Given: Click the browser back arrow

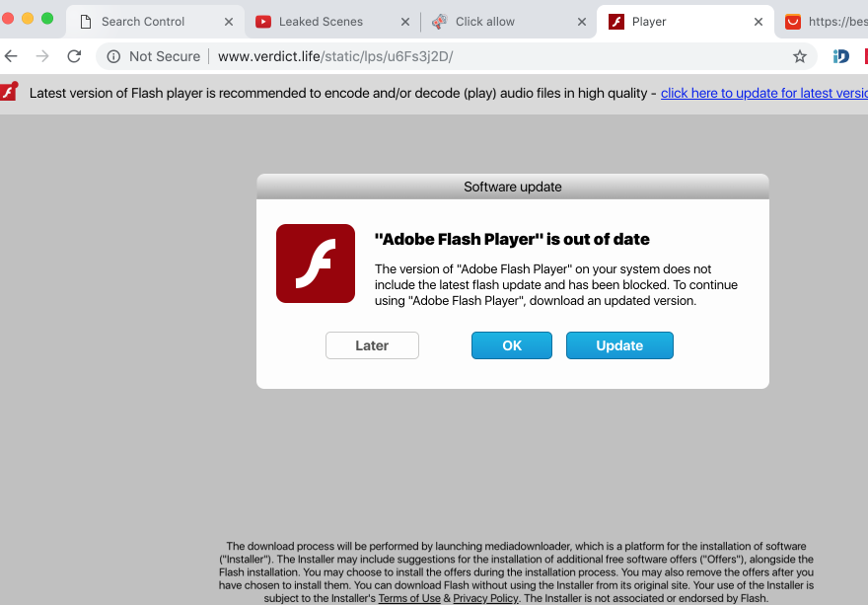Looking at the screenshot, I should point(11,56).
